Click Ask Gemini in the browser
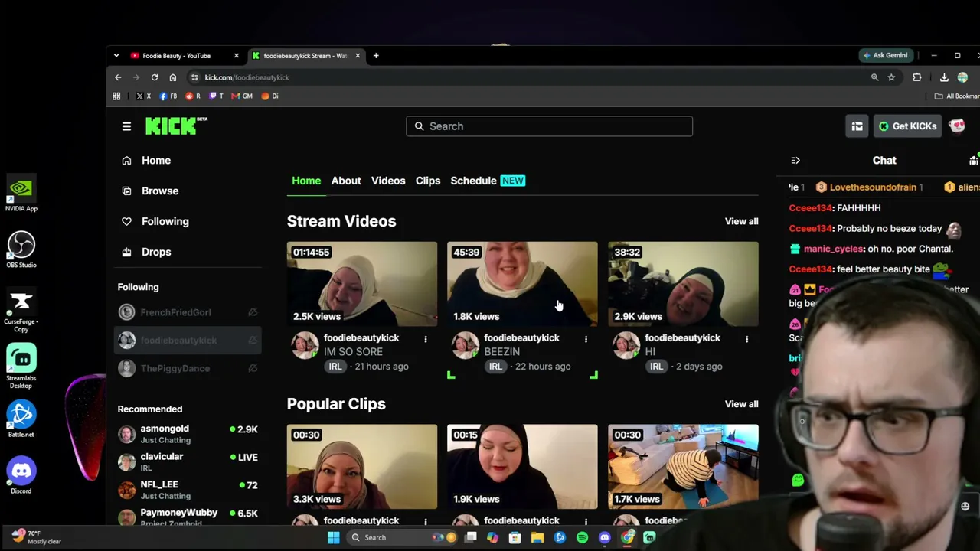Viewport: 980px width, 551px height. 885,55
